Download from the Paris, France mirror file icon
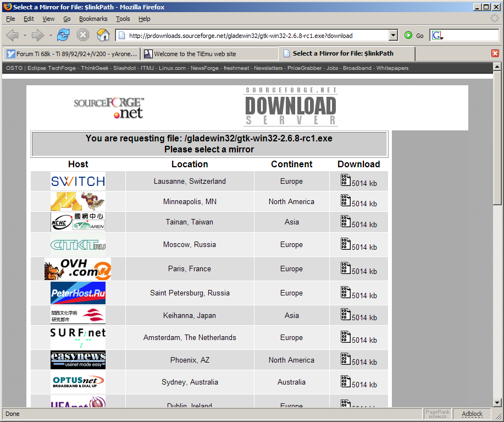 pyautogui.click(x=346, y=268)
